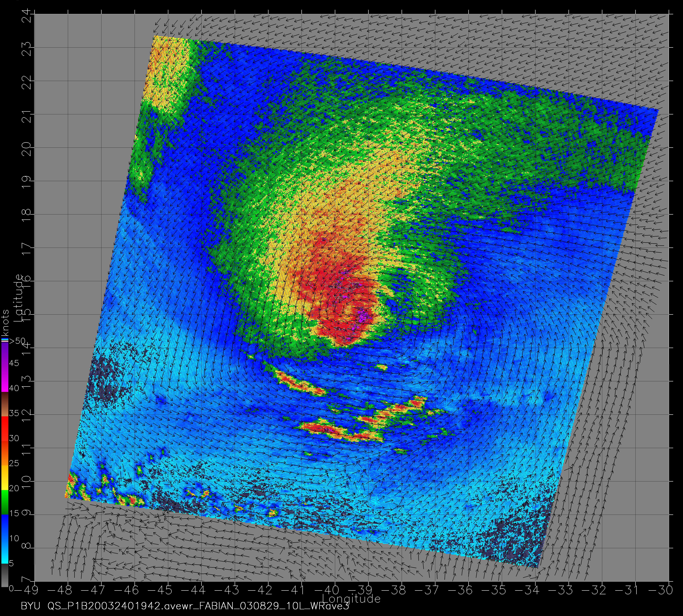Click the brown 35–40 knots legend segment
The width and height of the screenshot is (683, 616).
(4, 404)
